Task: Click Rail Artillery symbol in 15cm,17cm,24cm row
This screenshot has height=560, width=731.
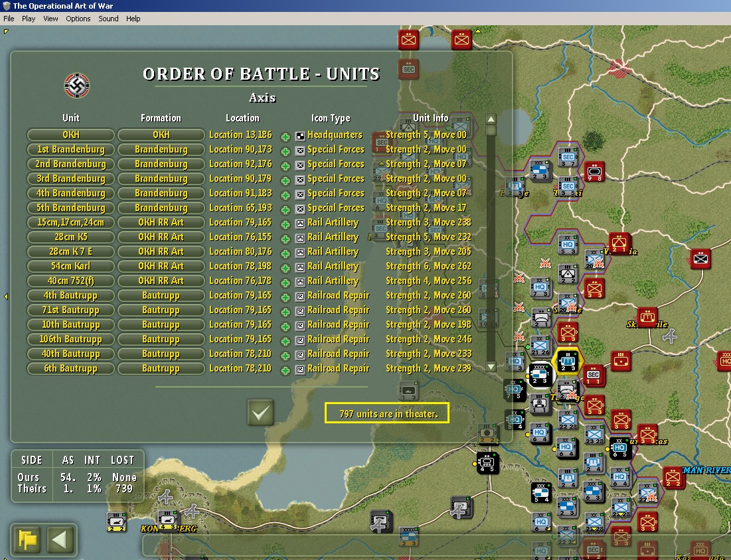Action: (300, 224)
